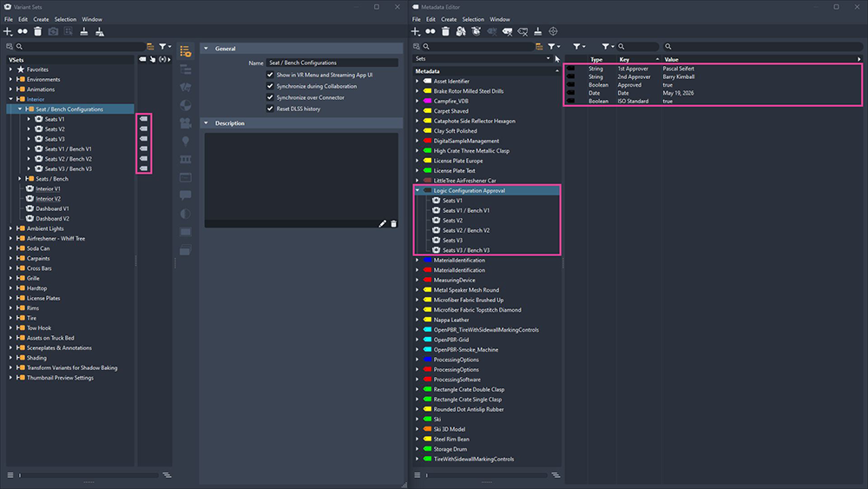Click the white tag-with-scissors icon in Metadata Editor
This screenshot has width=868, height=489.
click(x=507, y=31)
